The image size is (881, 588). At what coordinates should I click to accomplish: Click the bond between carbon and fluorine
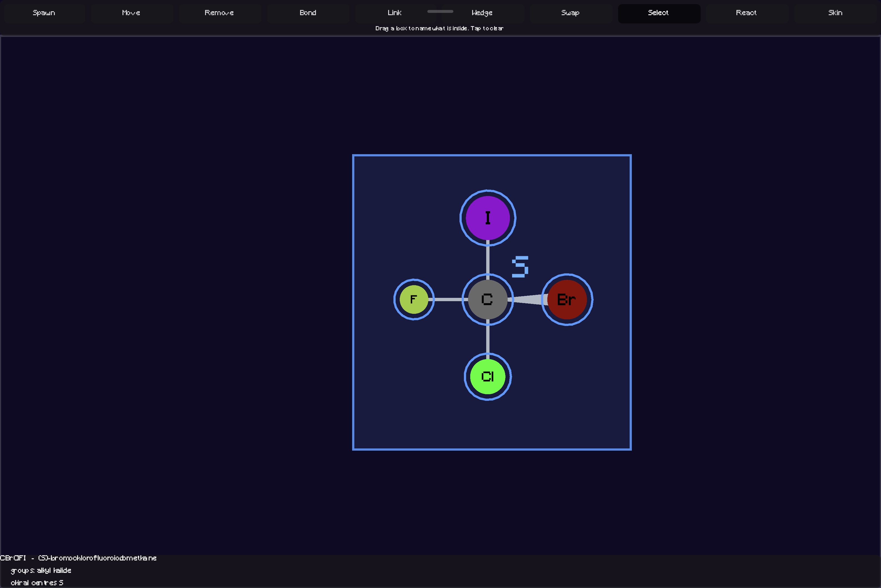coord(448,299)
